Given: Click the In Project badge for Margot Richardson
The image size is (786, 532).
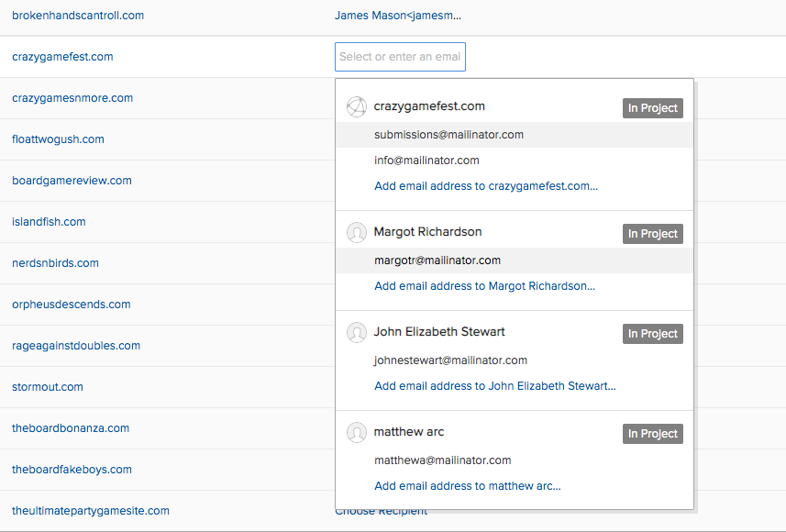Looking at the screenshot, I should [x=652, y=234].
